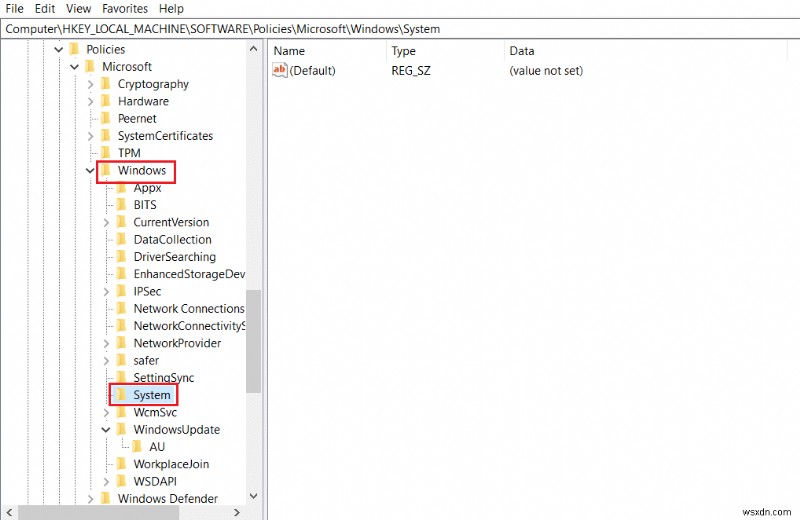Screen dimensions: 800x520
Task: Click the horizontal scrollbar left arrow
Action: pos(9,512)
